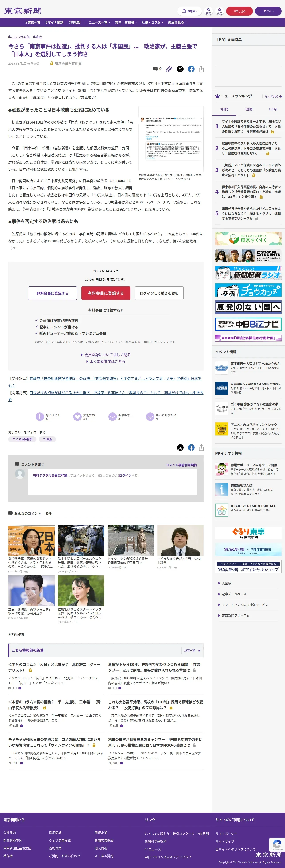Viewport: 285px width, 868px height.
Task: Open the 原発のない国へ banner
Action: 248,307
